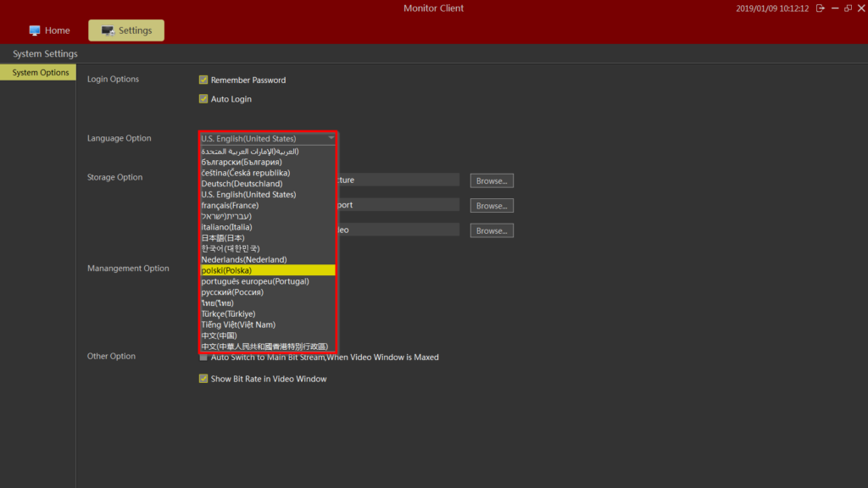Click the first Browse button
This screenshot has width=868, height=488.
point(492,180)
